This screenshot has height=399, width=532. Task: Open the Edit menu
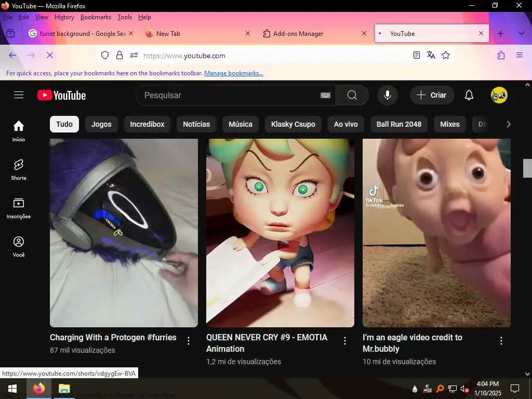(24, 17)
